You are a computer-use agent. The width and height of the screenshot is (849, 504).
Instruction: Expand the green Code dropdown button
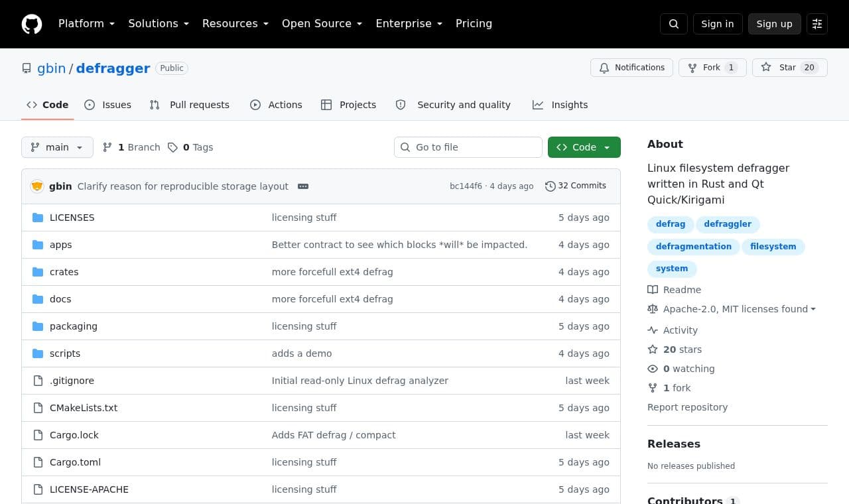coord(584,147)
